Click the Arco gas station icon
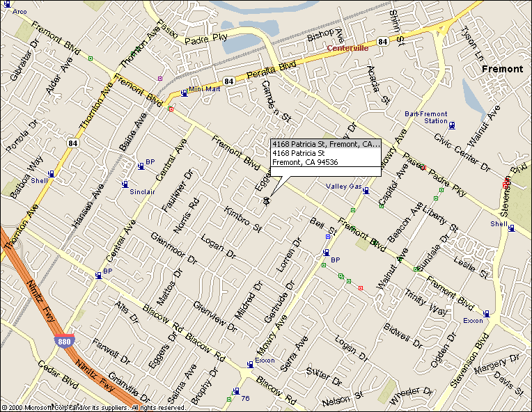This screenshot has width=532, height=412. point(7,4)
